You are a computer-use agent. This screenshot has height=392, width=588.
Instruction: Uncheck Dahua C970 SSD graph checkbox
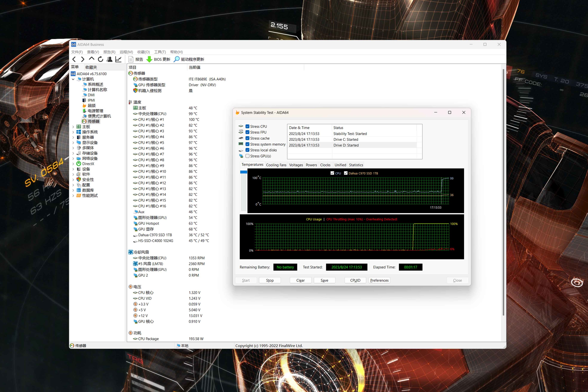pos(346,173)
